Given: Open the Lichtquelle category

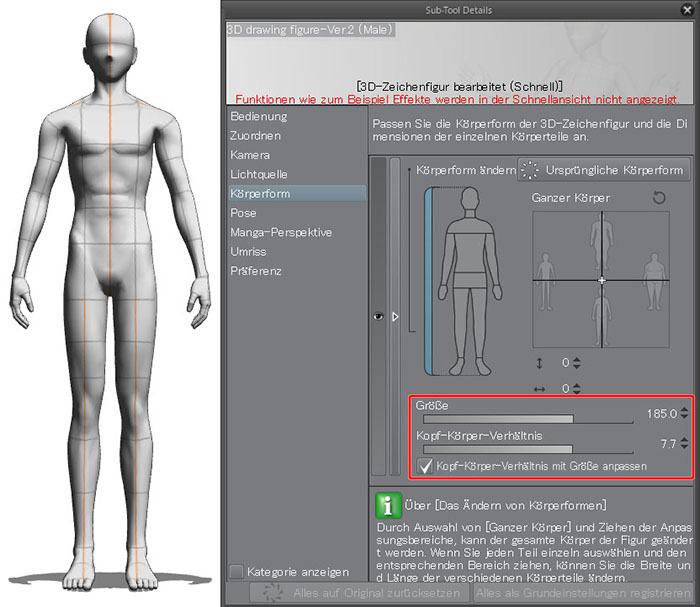Looking at the screenshot, I should (x=259, y=174).
